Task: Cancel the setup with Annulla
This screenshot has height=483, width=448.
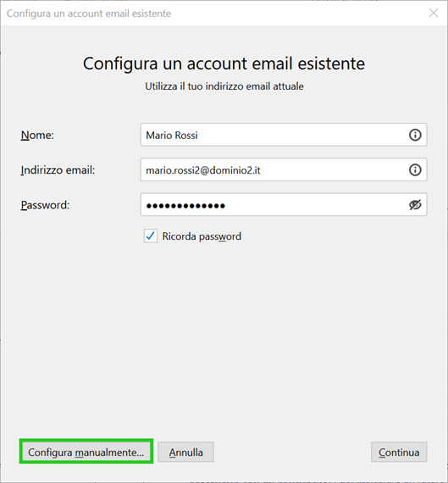Action: tap(185, 452)
